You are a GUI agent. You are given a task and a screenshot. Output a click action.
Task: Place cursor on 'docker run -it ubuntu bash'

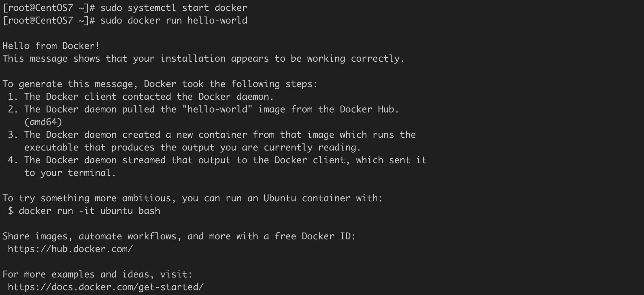coord(89,211)
